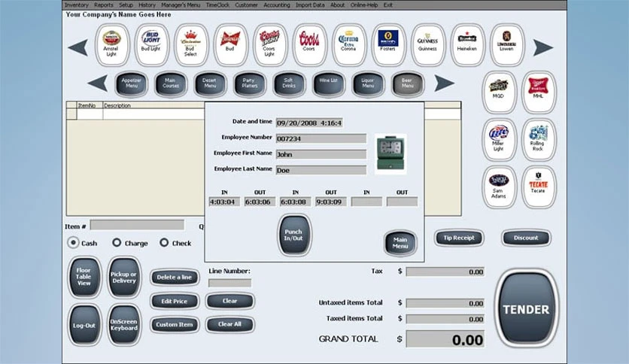Choose the Bud Select beer icon
Image resolution: width=629 pixels, height=364 pixels.
point(190,44)
